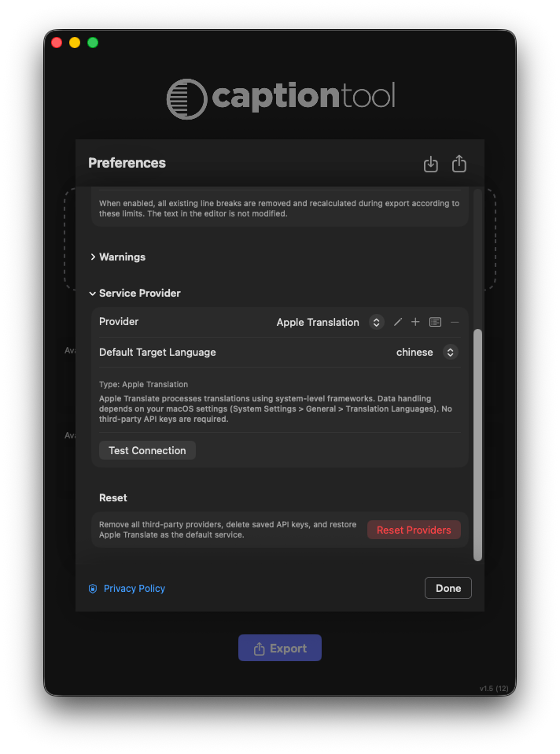The width and height of the screenshot is (560, 754).
Task: Click the 'Preferences' title text
Action: click(x=127, y=163)
